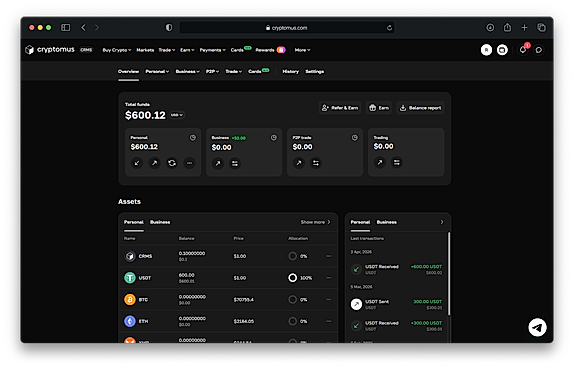Image resolution: width=574 pixels, height=368 pixels.
Task: Expand the Business sub-navigation dropdown
Action: coord(187,71)
